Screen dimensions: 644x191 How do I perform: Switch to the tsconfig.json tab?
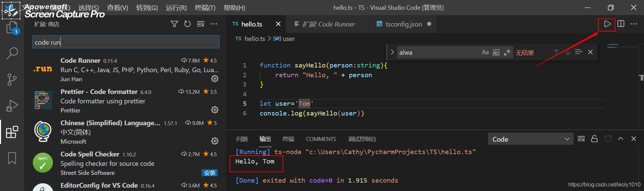tap(404, 24)
